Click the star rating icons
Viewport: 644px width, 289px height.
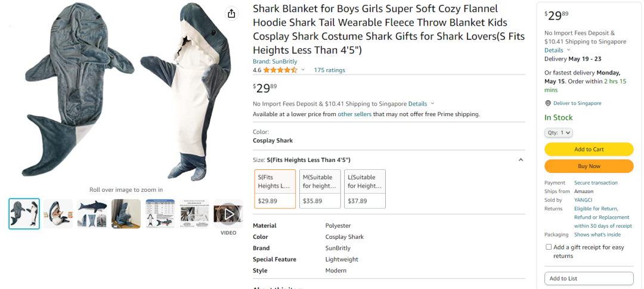pos(280,70)
